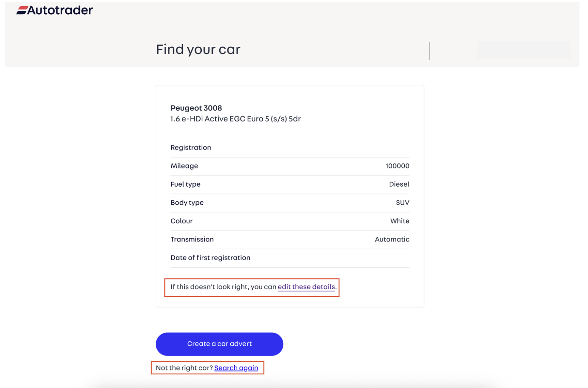Click the Diesel fuel value

pyautogui.click(x=399, y=184)
